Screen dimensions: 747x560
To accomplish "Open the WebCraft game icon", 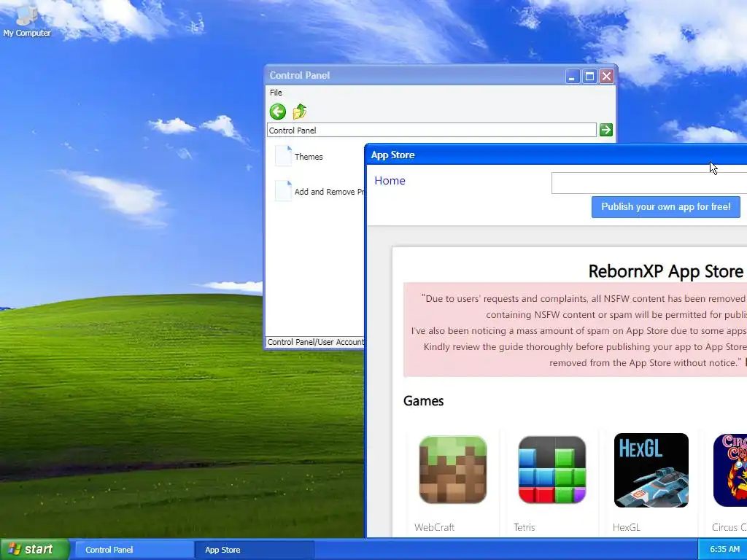I will [452, 470].
